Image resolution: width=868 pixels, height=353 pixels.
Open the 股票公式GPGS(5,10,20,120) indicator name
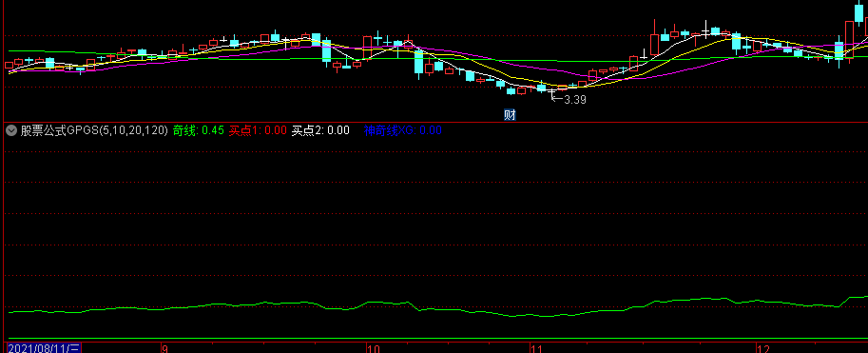pyautogui.click(x=94, y=130)
